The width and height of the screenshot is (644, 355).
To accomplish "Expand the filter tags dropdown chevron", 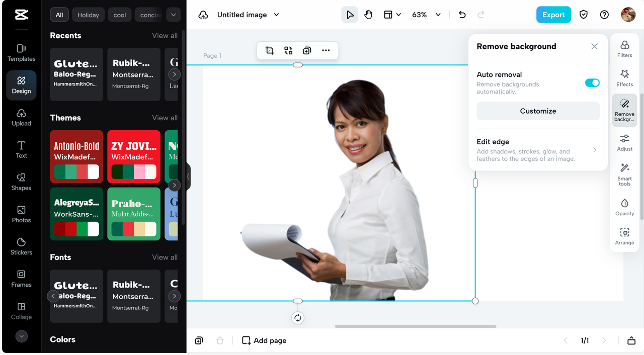I will coord(173,15).
